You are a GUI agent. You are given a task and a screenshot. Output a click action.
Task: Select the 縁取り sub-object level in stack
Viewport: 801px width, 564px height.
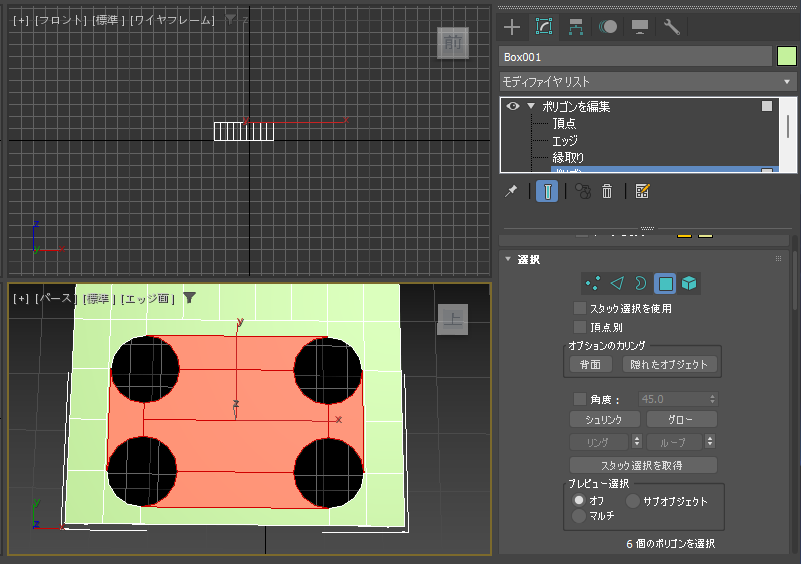(x=568, y=158)
